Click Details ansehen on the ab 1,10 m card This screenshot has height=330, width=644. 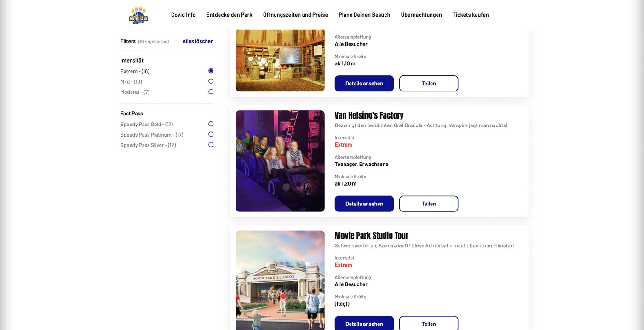point(364,84)
